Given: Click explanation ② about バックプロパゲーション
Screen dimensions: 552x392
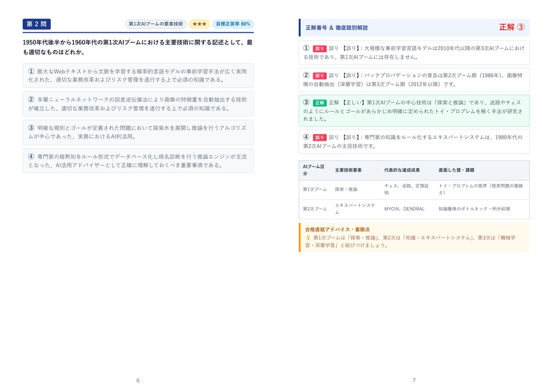Looking at the screenshot, I should pyautogui.click(x=414, y=80).
